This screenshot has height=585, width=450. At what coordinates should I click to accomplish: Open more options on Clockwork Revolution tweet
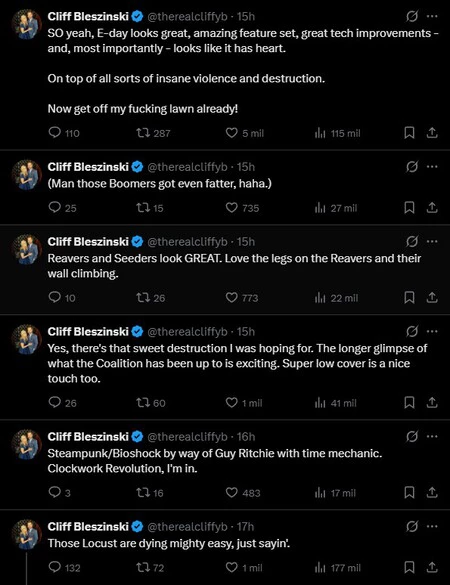click(432, 436)
